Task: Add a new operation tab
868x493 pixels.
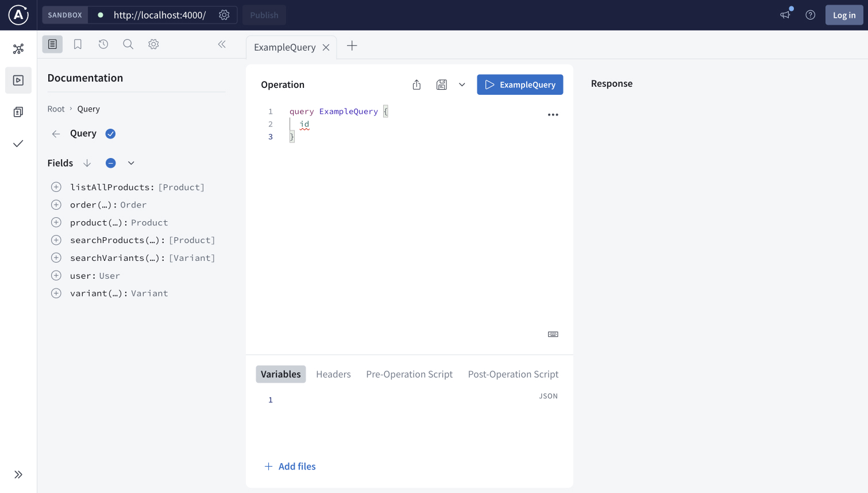Action: 352,45
